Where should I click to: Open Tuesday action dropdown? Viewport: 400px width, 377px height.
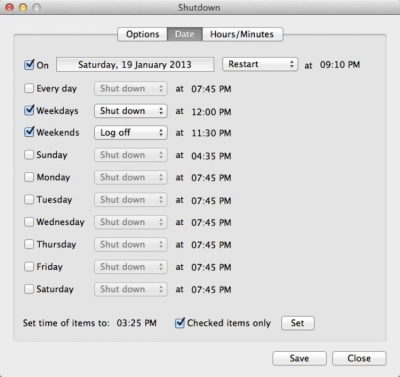coord(131,200)
